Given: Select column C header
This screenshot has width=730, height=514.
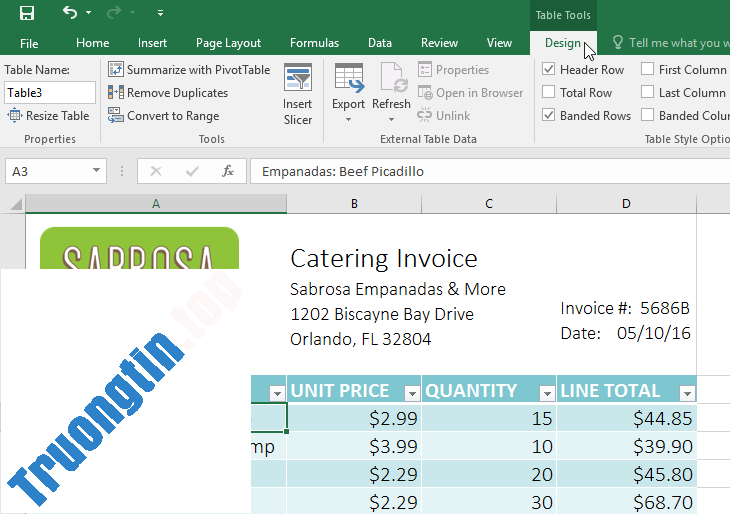Looking at the screenshot, I should 489,204.
